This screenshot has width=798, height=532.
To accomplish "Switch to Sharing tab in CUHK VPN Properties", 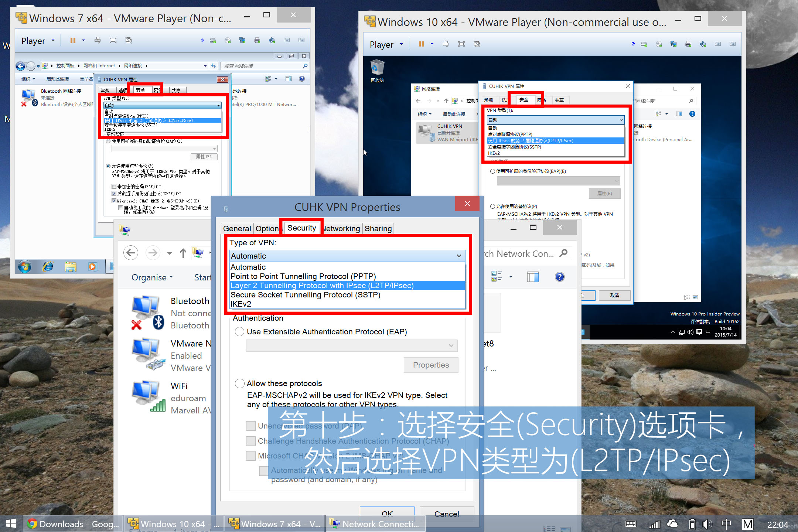I will [x=378, y=229].
